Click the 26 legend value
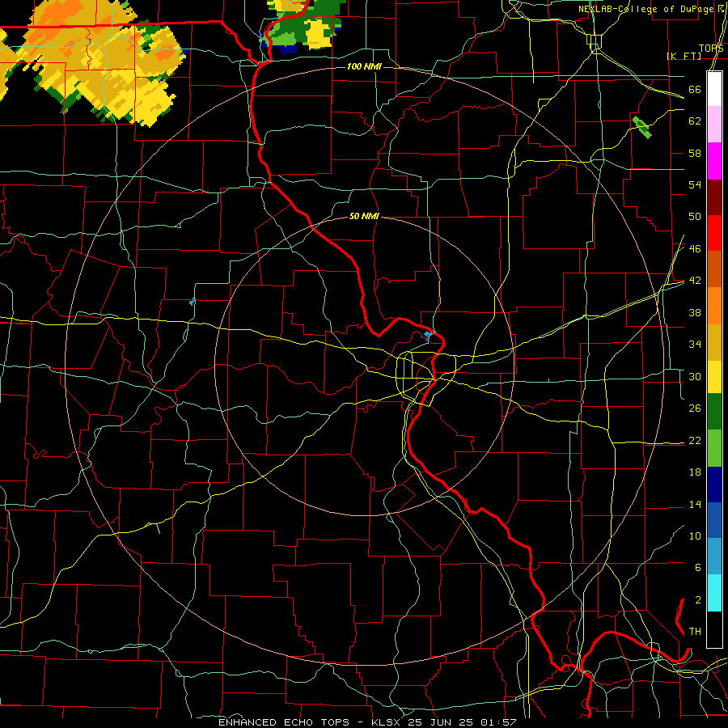This screenshot has width=728, height=728. [695, 408]
